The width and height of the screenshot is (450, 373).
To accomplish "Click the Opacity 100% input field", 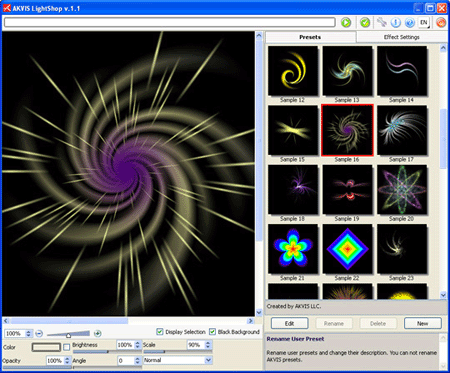I will [x=55, y=361].
